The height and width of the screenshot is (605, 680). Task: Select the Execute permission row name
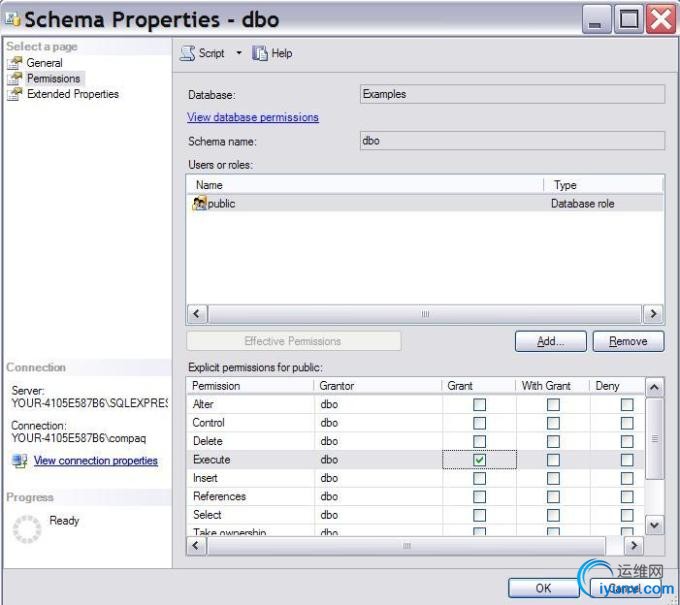212,460
